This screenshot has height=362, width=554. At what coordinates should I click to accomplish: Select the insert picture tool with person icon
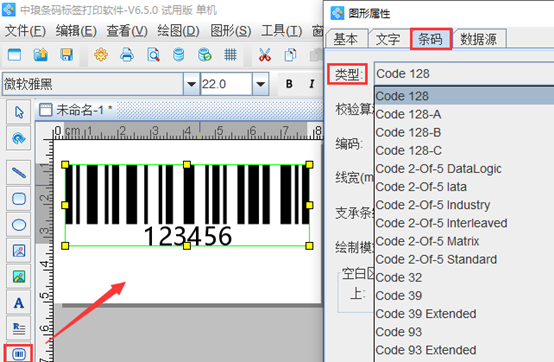pyautogui.click(x=19, y=251)
